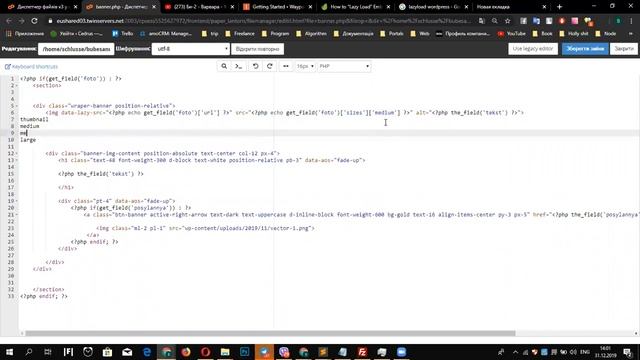640x360 pixels.
Task: Toggle the wrap lines toolbar icon
Action: tap(286, 66)
